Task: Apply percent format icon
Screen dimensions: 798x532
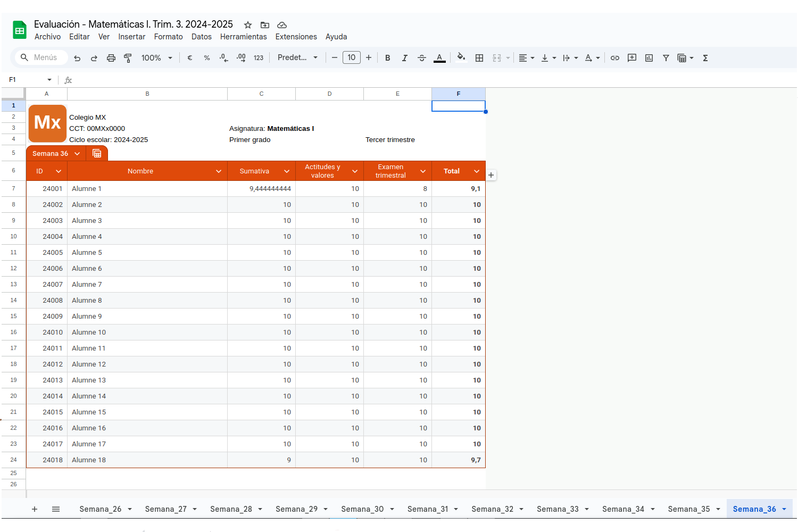Action: click(207, 58)
